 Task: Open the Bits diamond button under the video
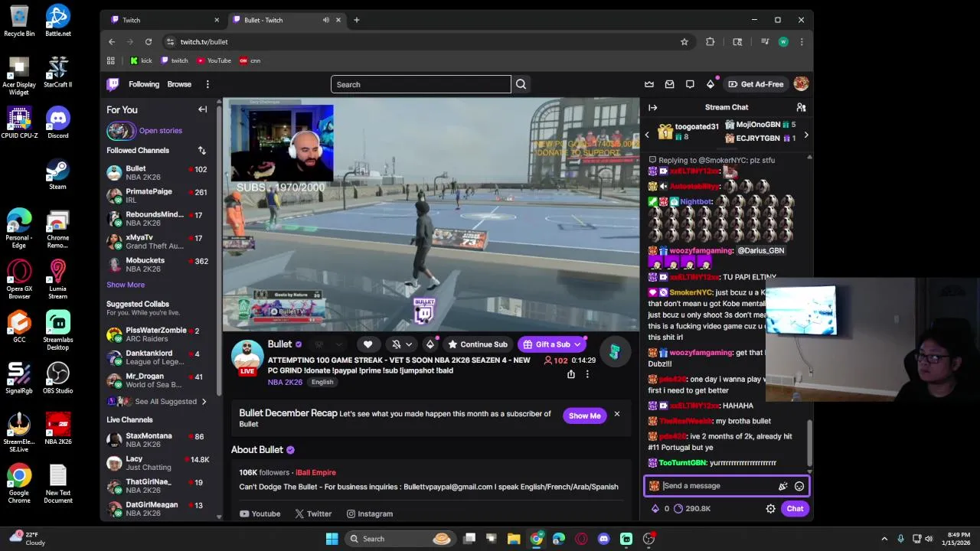click(x=430, y=344)
